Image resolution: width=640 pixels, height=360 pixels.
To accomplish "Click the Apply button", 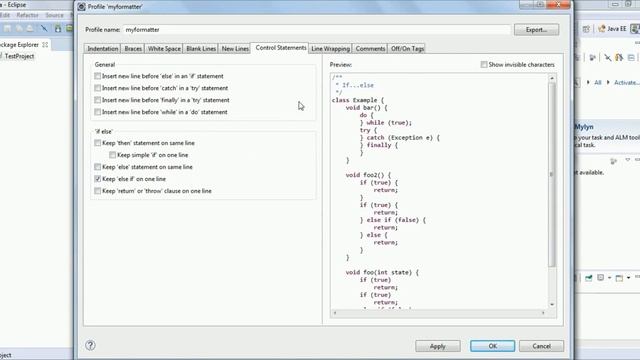I will point(438,346).
